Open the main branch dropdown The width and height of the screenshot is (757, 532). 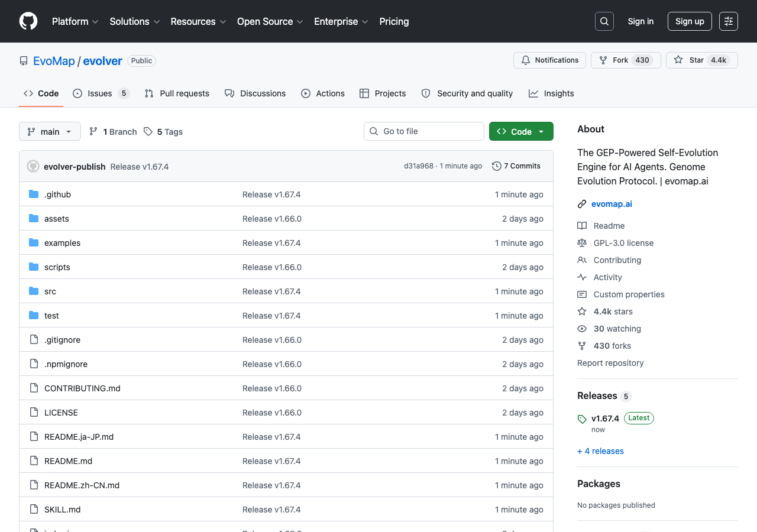pyautogui.click(x=50, y=131)
